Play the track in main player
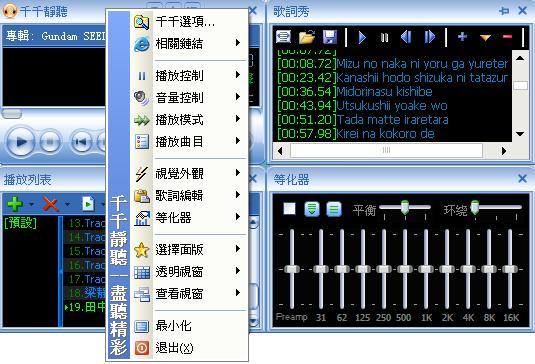The width and height of the screenshot is (535, 364). pos(20,142)
